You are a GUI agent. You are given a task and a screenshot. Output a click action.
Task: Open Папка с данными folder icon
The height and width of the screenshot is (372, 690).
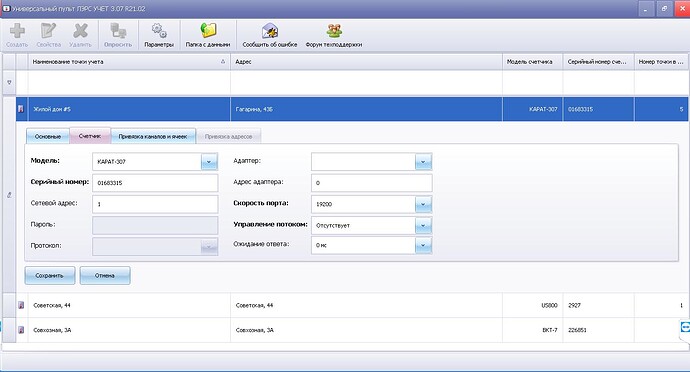[x=208, y=31]
